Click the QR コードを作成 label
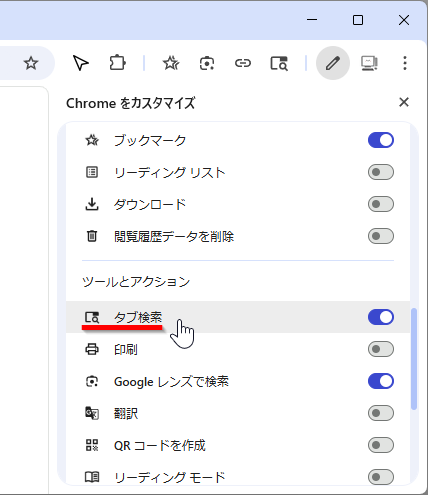 pos(160,445)
